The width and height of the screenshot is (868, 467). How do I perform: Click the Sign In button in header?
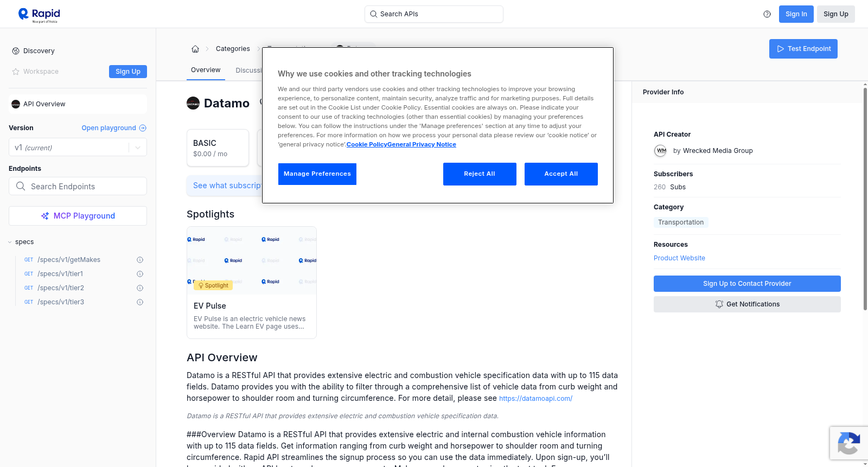click(796, 14)
